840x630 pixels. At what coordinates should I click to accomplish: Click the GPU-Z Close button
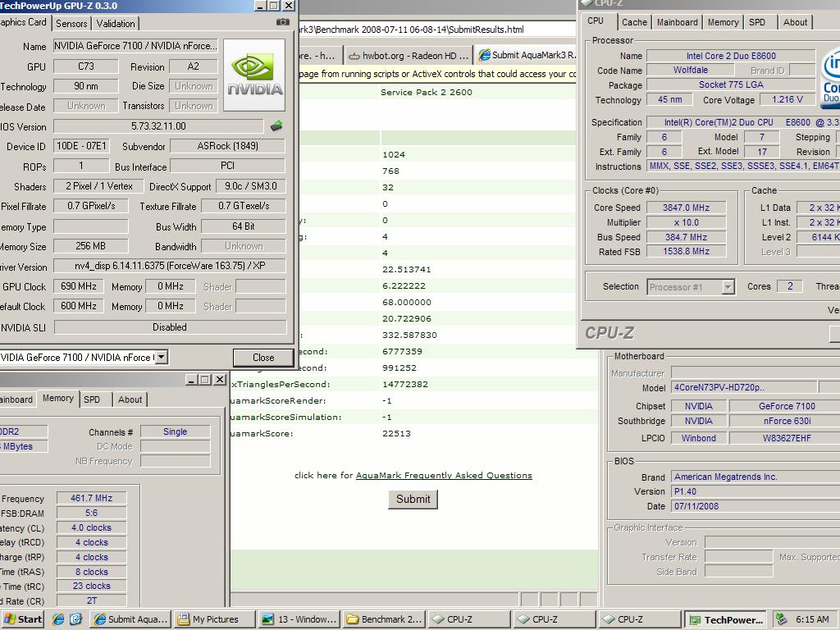(x=263, y=358)
